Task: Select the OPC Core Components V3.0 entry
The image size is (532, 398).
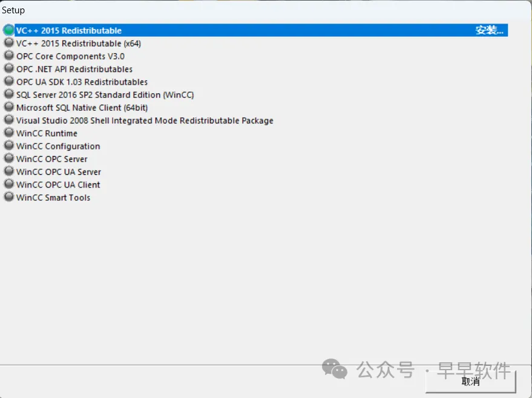Action: click(x=70, y=56)
